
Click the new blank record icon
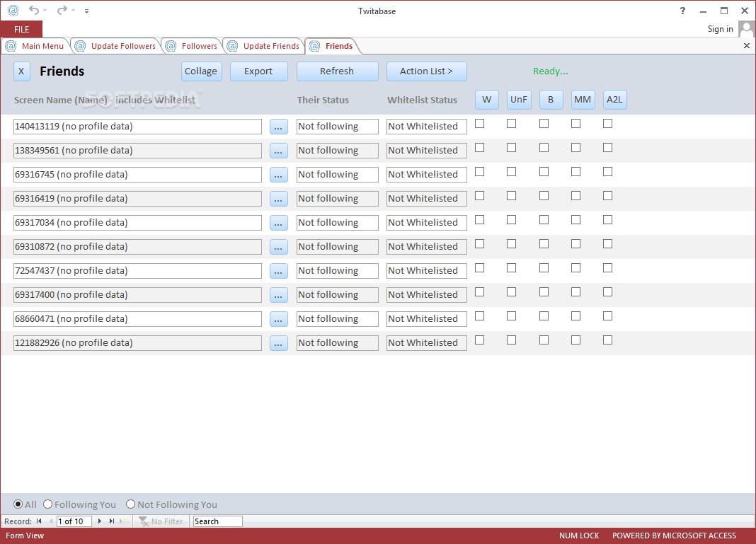click(x=125, y=521)
